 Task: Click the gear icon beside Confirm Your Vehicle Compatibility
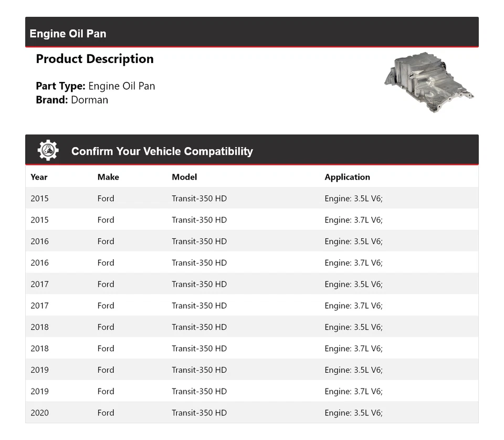pyautogui.click(x=48, y=151)
